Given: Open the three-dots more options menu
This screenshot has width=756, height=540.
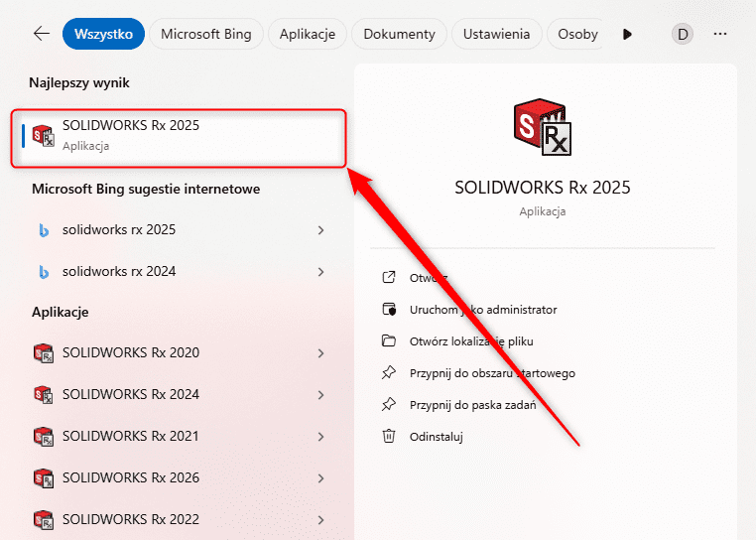Looking at the screenshot, I should [x=720, y=34].
